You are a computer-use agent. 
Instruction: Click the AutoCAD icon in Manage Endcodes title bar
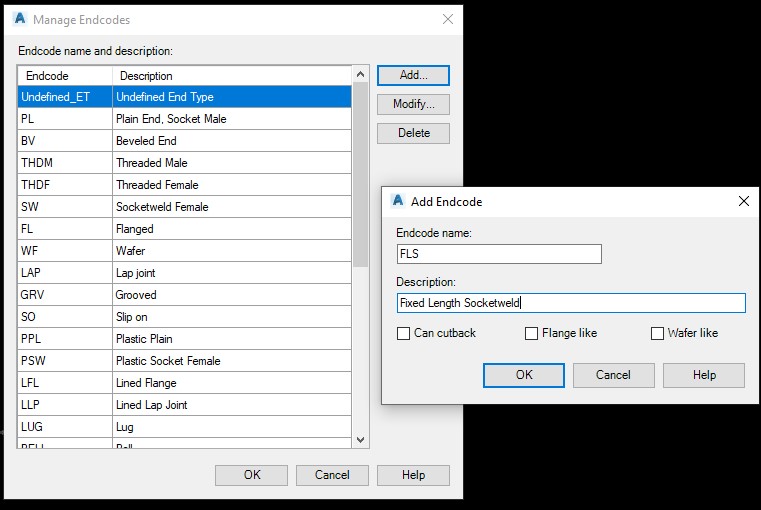(19, 19)
